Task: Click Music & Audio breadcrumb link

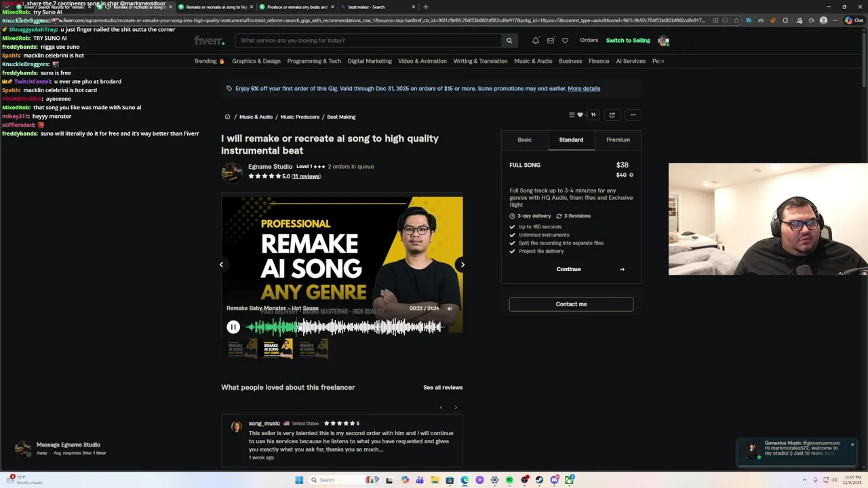Action: [x=256, y=117]
